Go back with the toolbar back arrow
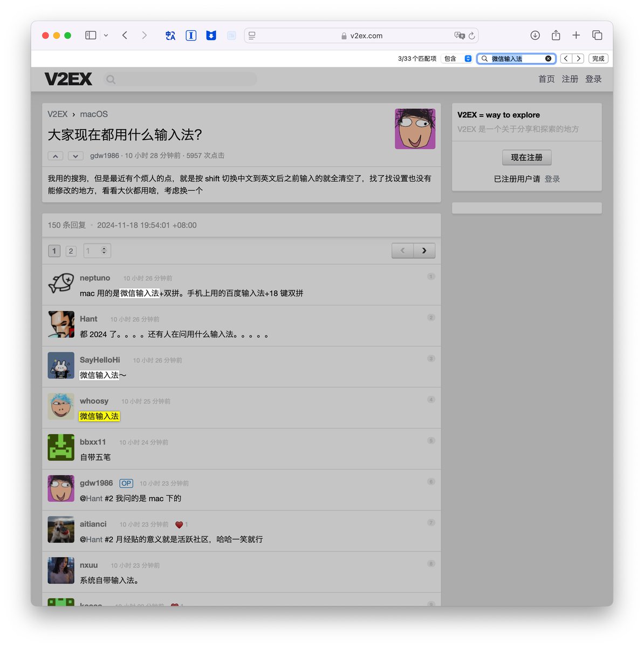The width and height of the screenshot is (644, 647). click(x=125, y=36)
